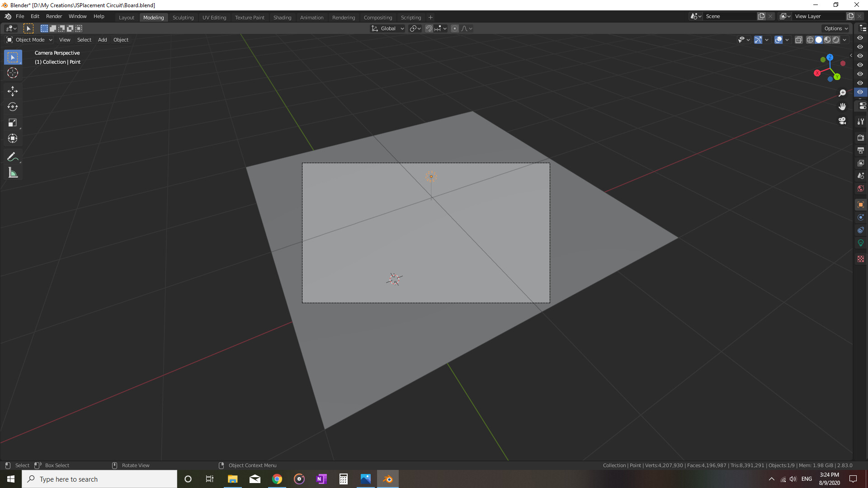
Task: Open the Add menu in viewport header
Action: (x=102, y=40)
